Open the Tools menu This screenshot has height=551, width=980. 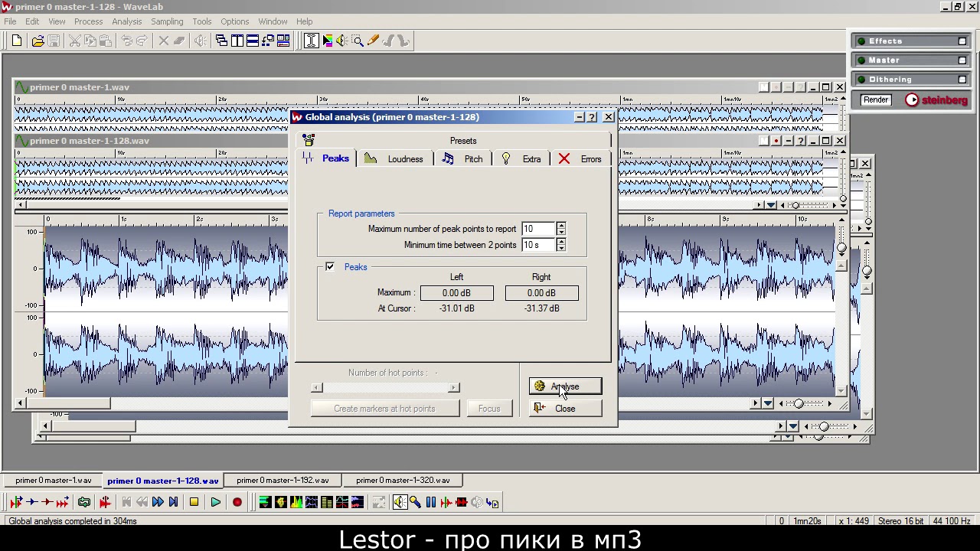tap(202, 21)
